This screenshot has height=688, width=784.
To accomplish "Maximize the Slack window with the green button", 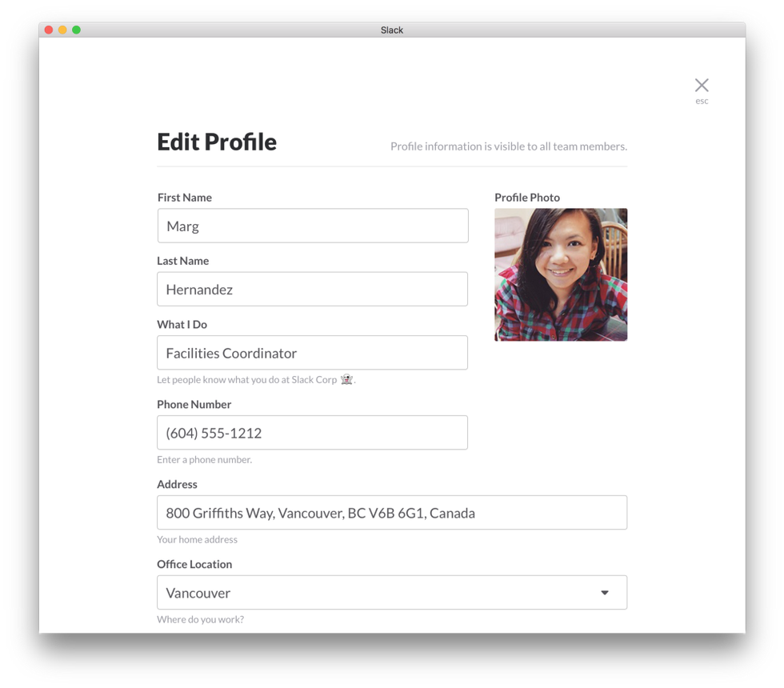I will (x=76, y=30).
